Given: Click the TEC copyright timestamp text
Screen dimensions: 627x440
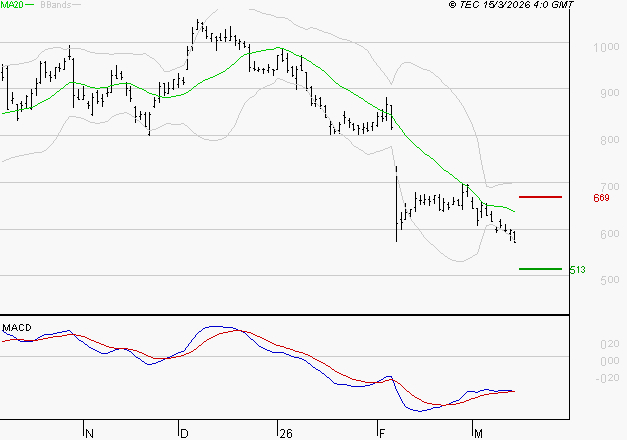Looking at the screenshot, I should [x=511, y=4].
